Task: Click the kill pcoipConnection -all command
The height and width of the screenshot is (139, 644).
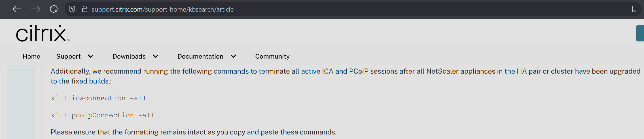Action: coord(102,115)
